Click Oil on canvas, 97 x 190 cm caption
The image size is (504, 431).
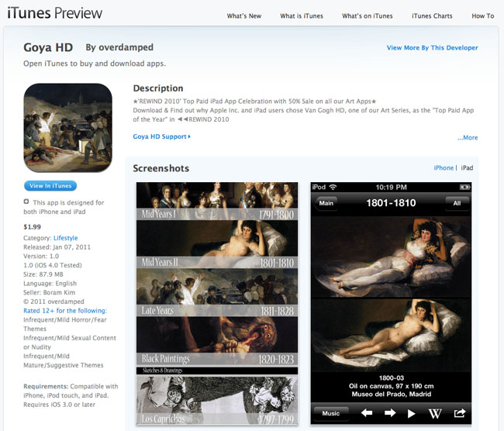391,386
